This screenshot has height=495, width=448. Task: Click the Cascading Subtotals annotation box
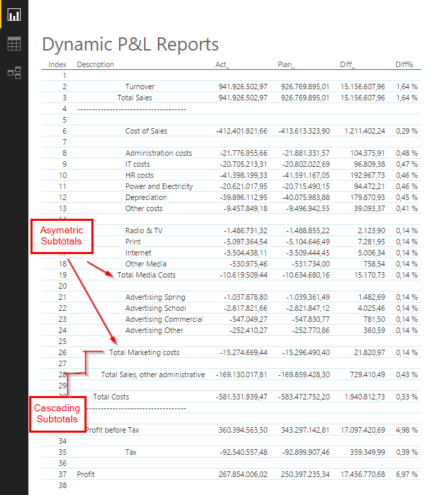(57, 414)
